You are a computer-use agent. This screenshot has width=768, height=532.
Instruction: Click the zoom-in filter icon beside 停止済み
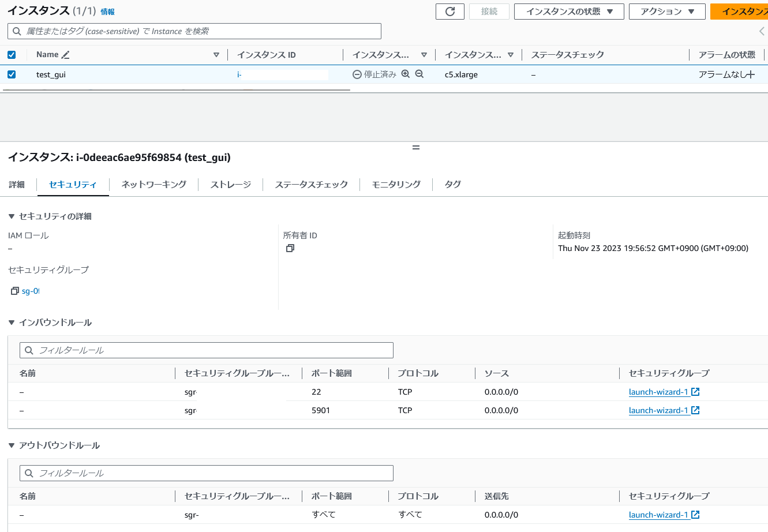[406, 74]
